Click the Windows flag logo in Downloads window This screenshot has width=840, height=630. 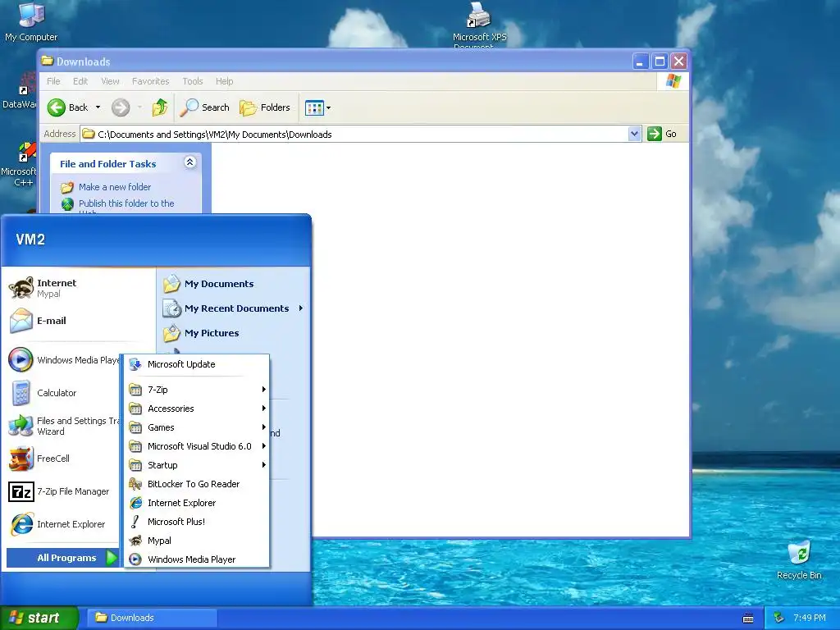[x=673, y=81]
